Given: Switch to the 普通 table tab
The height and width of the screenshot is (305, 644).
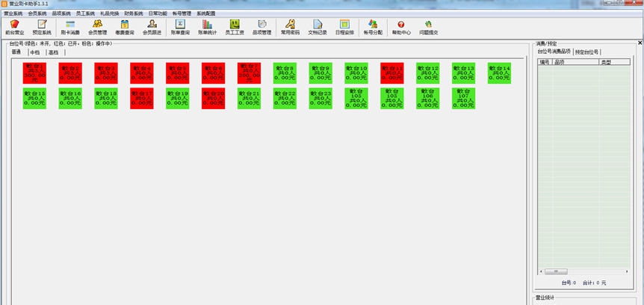Looking at the screenshot, I should tap(16, 52).
